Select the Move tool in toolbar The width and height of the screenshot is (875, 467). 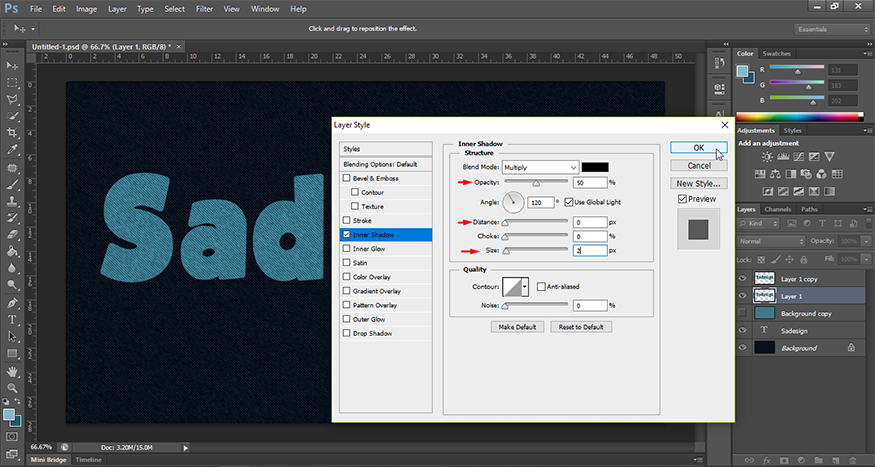click(x=12, y=66)
